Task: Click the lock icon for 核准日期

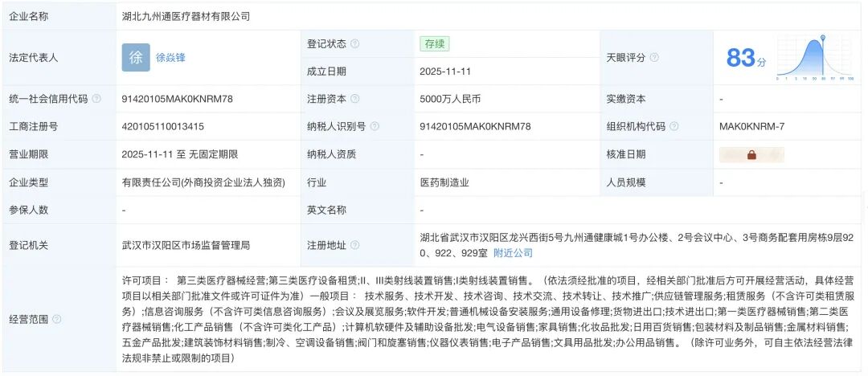Action: coord(751,155)
